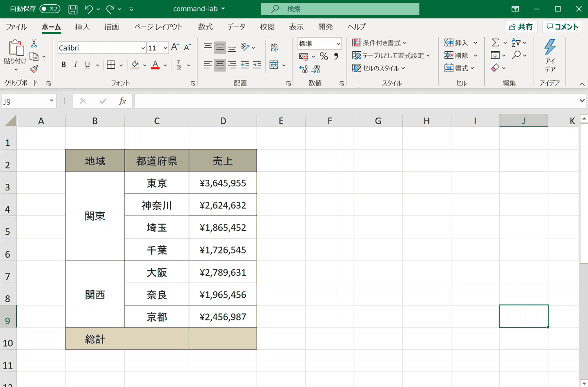Click the underline icon

point(87,65)
